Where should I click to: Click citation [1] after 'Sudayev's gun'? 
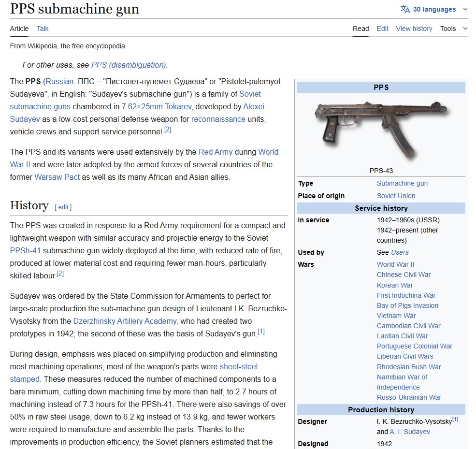point(261,332)
